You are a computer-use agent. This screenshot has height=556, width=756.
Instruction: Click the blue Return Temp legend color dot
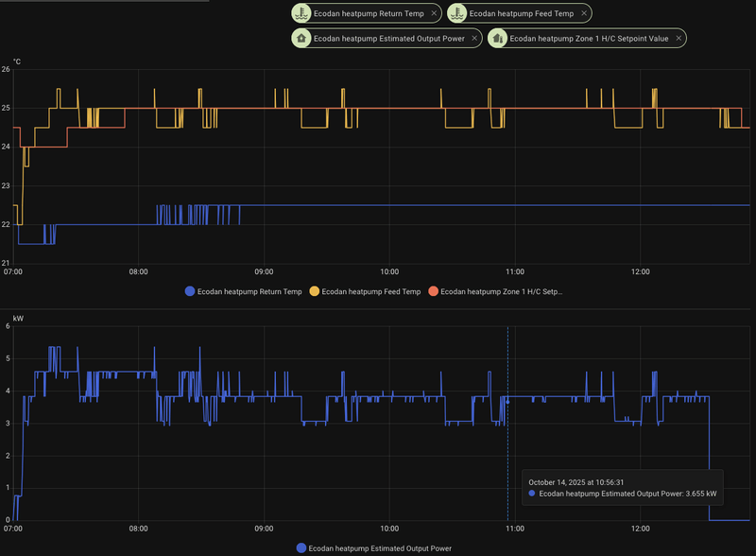click(x=190, y=291)
